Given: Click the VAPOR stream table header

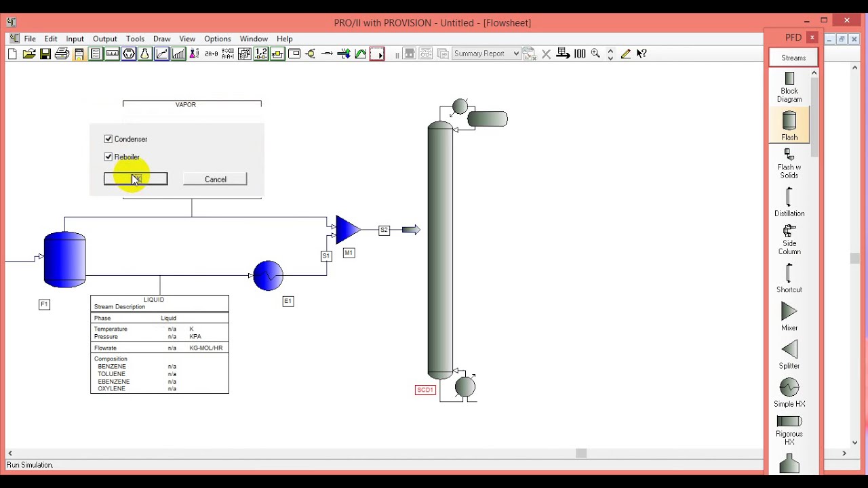Looking at the screenshot, I should point(186,104).
